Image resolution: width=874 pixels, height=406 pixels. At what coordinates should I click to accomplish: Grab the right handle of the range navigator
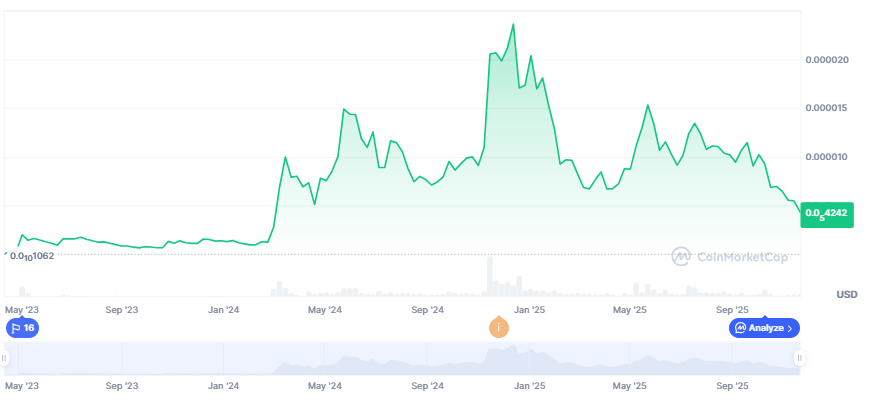[x=799, y=358]
